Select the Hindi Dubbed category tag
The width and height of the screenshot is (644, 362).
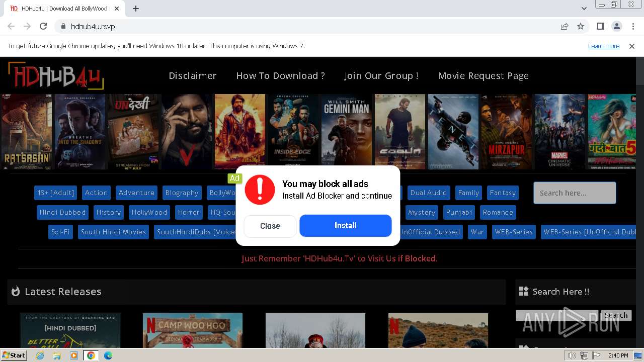point(62,212)
